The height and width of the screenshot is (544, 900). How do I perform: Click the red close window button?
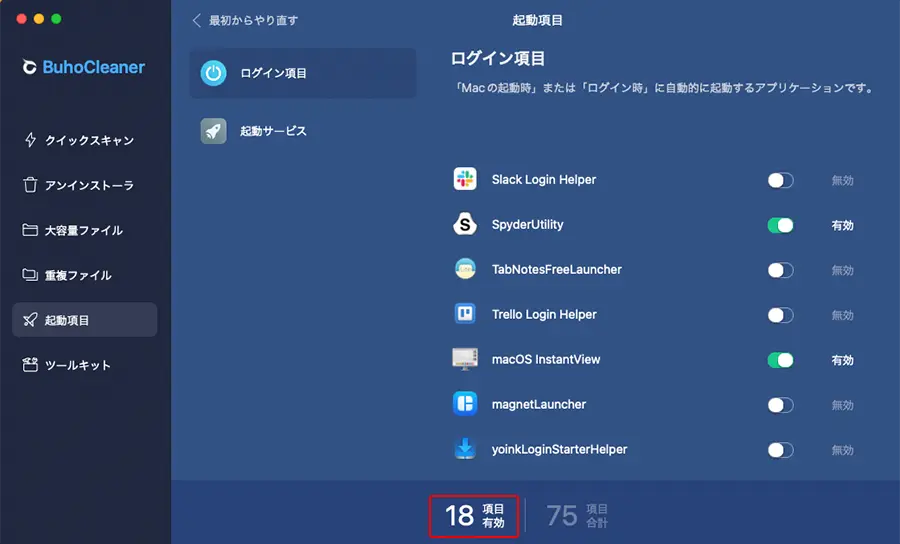tap(22, 19)
